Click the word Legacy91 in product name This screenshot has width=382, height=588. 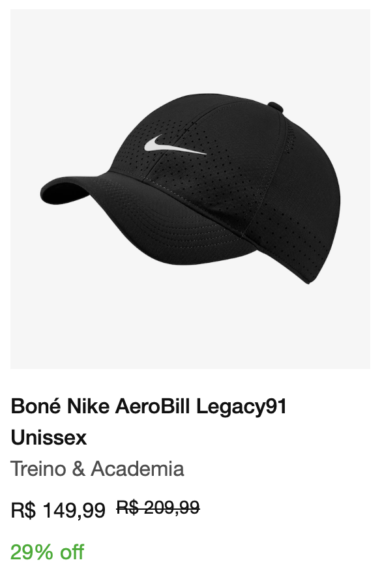241,407
